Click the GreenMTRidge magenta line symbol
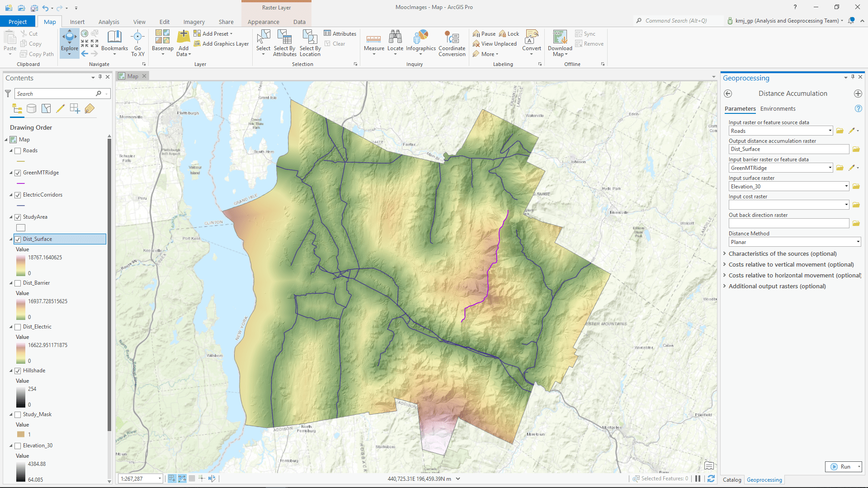The width and height of the screenshot is (868, 488). point(21,183)
